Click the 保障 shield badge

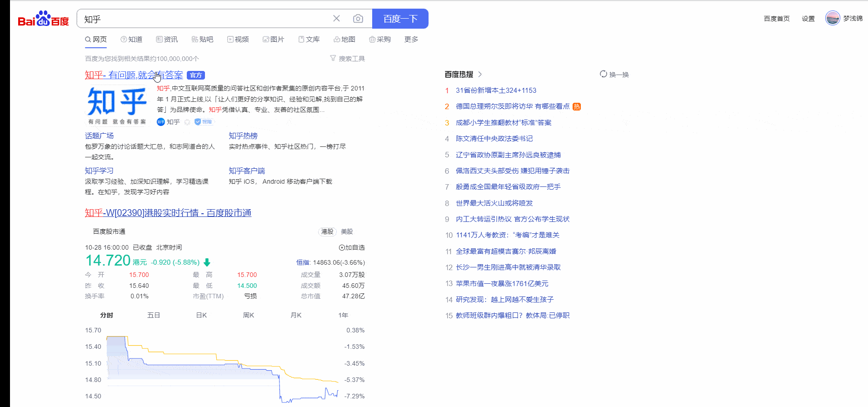(x=204, y=122)
